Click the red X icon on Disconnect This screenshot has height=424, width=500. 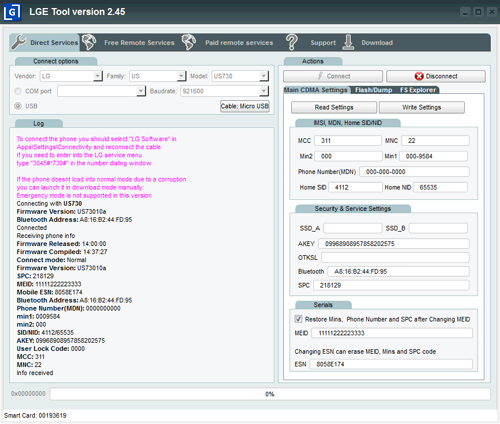(x=419, y=76)
